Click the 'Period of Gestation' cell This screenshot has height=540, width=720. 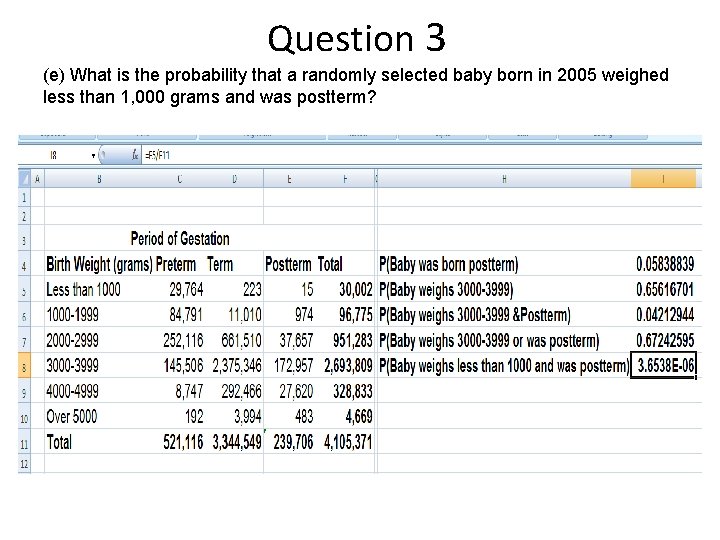coord(180,239)
